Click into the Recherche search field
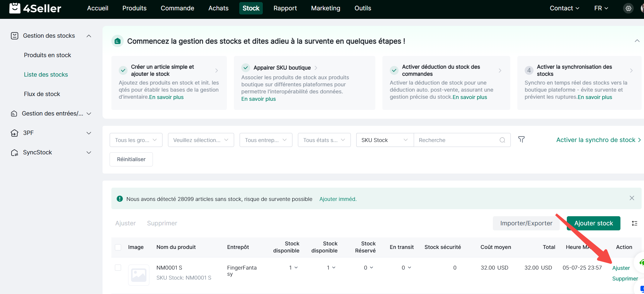This screenshot has width=644, height=294. point(457,140)
